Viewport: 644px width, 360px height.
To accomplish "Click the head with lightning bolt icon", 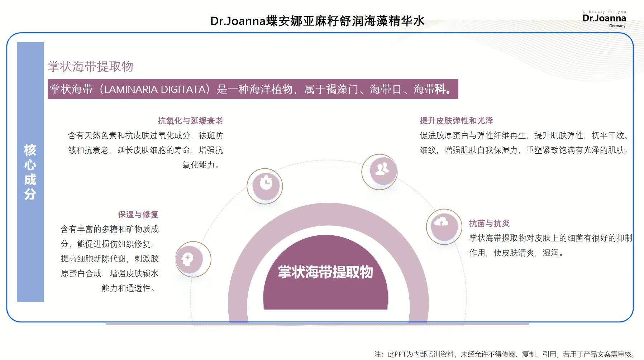I will (x=187, y=258).
